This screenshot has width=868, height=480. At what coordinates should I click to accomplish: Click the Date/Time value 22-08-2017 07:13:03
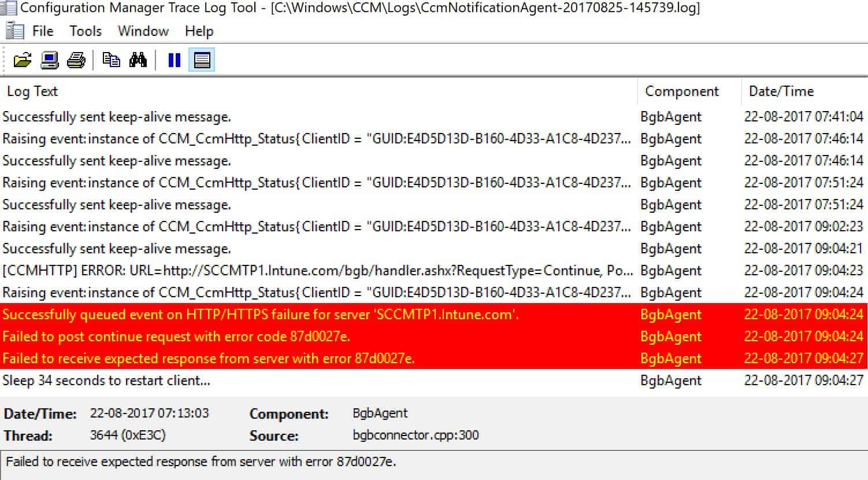(x=150, y=413)
